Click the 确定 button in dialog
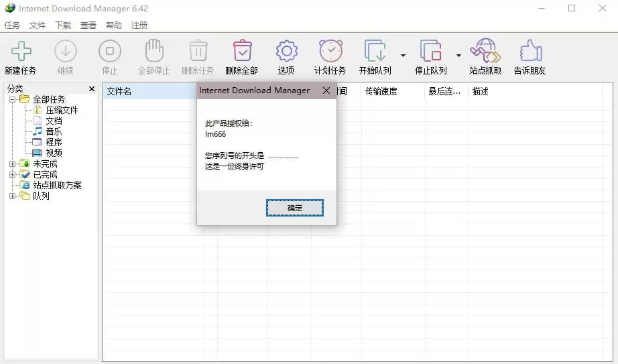618x364 pixels. (x=295, y=208)
